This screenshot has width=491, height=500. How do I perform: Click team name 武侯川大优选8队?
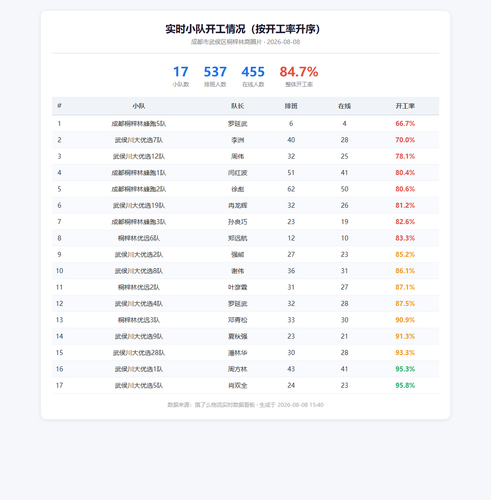[139, 271]
